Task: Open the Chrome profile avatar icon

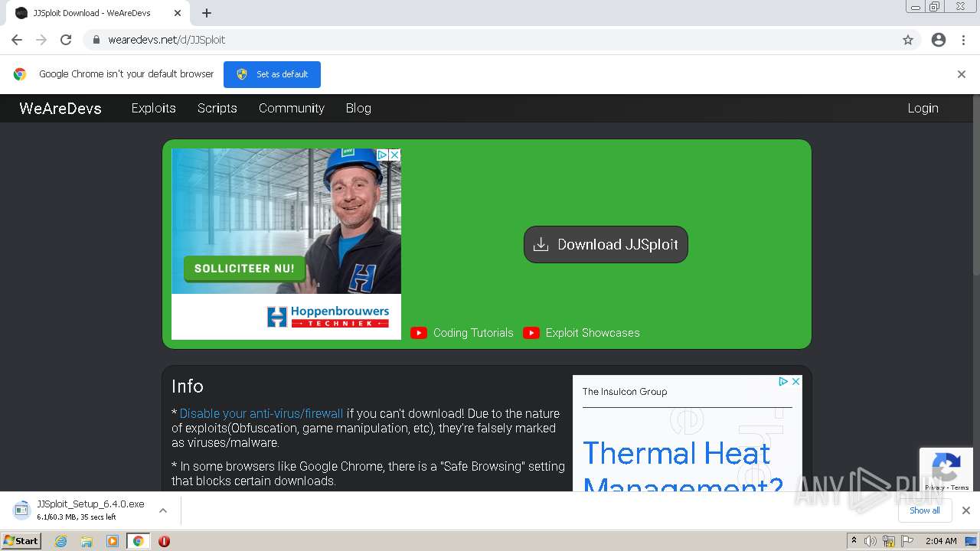Action: coord(939,40)
